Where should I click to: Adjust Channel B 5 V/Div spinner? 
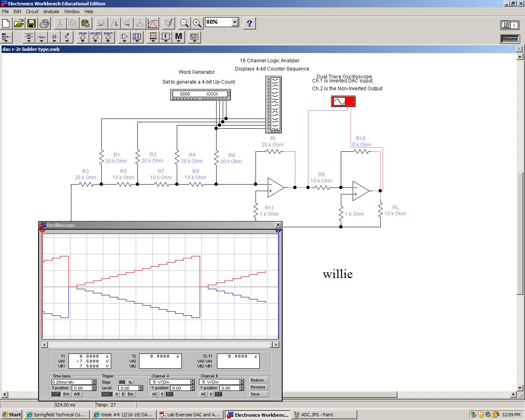point(242,382)
